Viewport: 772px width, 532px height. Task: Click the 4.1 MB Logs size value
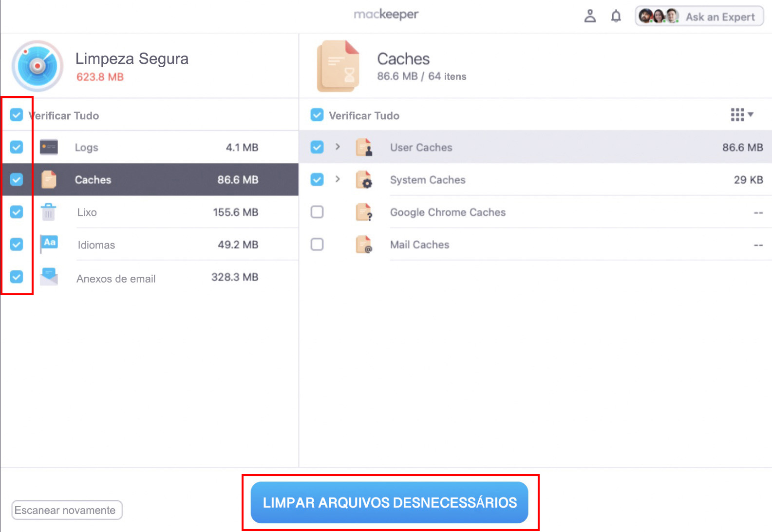242,147
